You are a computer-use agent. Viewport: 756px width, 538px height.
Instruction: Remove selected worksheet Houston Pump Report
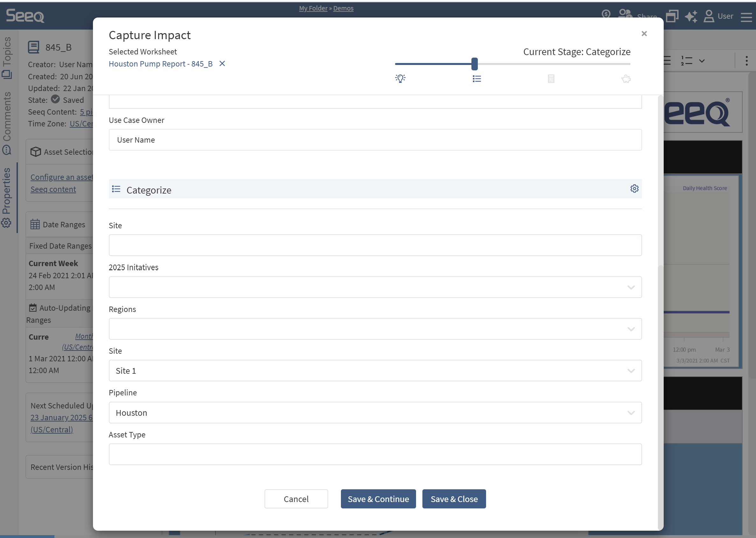(x=222, y=64)
